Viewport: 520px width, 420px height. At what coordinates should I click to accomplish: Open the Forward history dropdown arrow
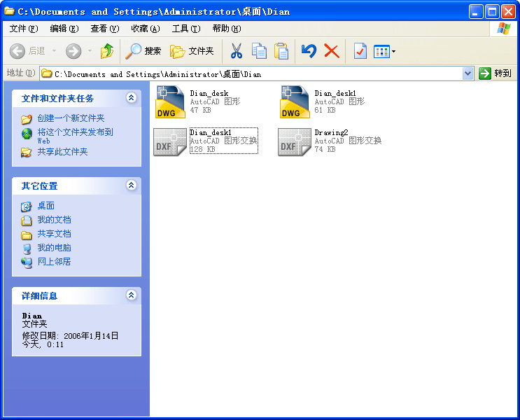(x=90, y=51)
